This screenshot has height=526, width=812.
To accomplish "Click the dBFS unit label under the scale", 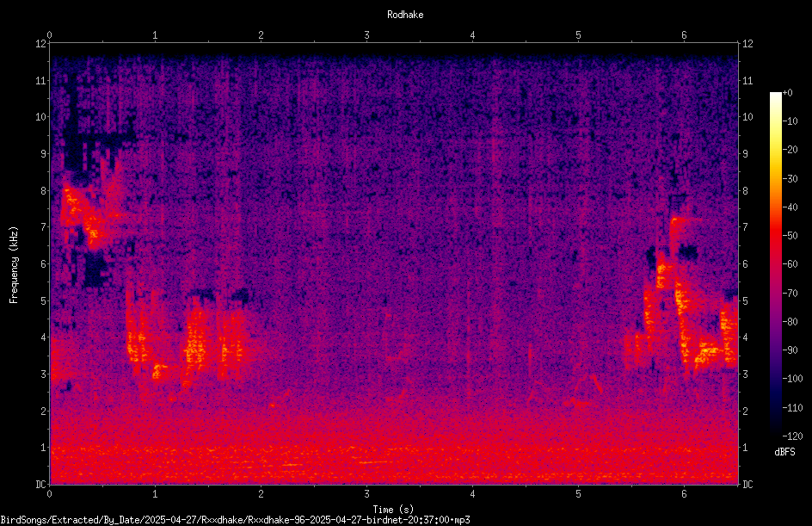I will (784, 452).
